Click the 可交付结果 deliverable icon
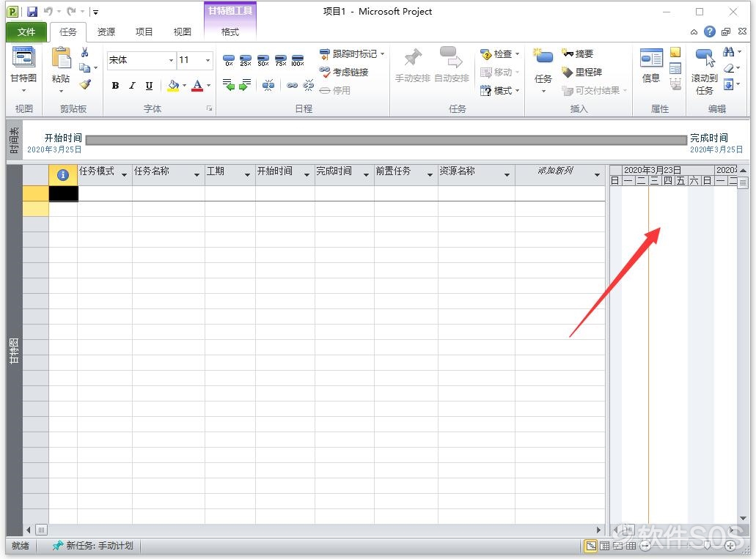This screenshot has width=756, height=559. pos(568,90)
